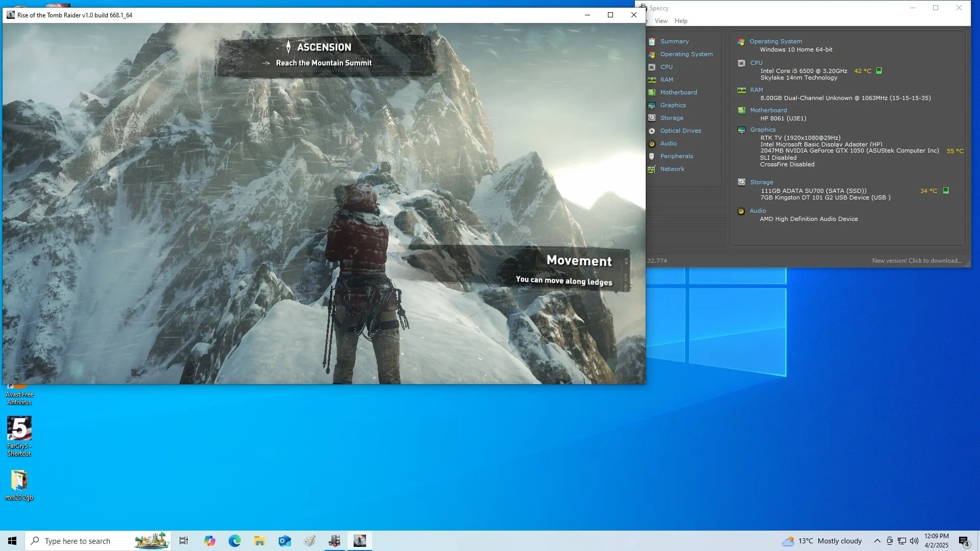
Task: Click the Optical Drives disc icon
Action: click(x=652, y=131)
